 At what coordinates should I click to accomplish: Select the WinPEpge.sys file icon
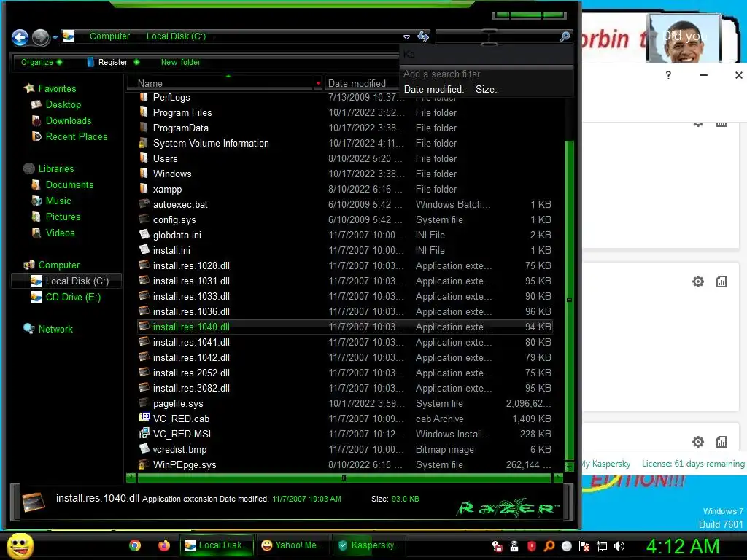coord(144,464)
